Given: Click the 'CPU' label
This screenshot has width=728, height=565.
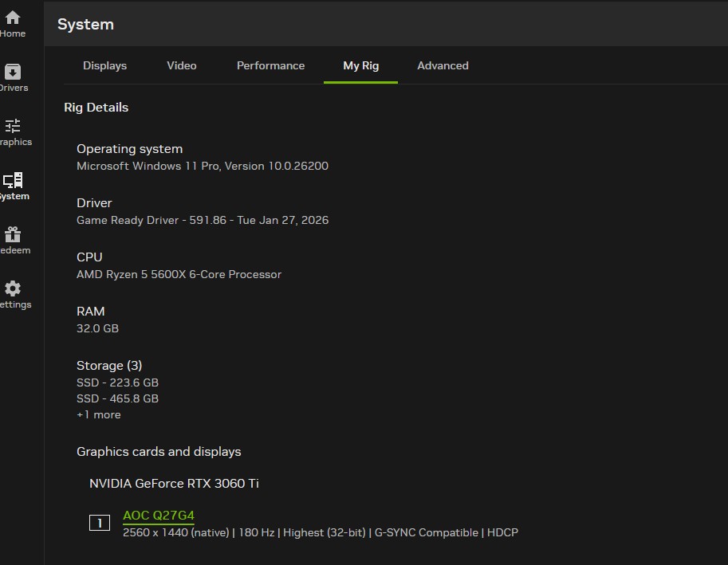Looking at the screenshot, I should tap(89, 257).
